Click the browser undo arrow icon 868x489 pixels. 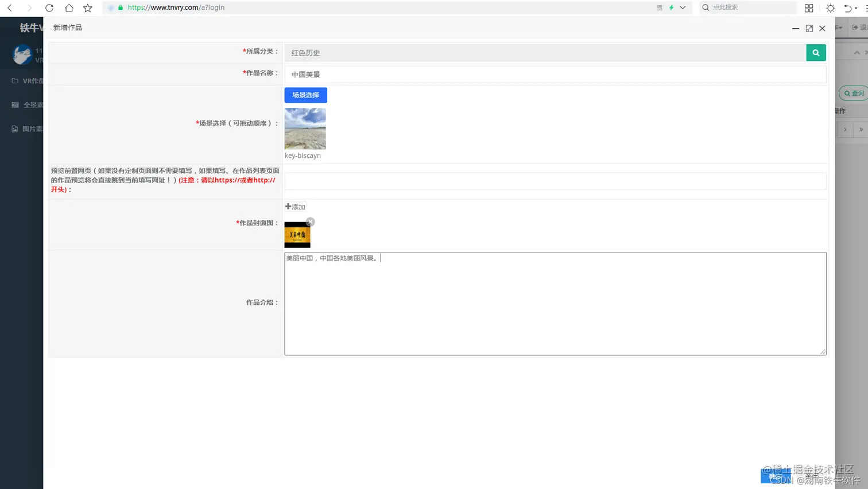[x=847, y=8]
